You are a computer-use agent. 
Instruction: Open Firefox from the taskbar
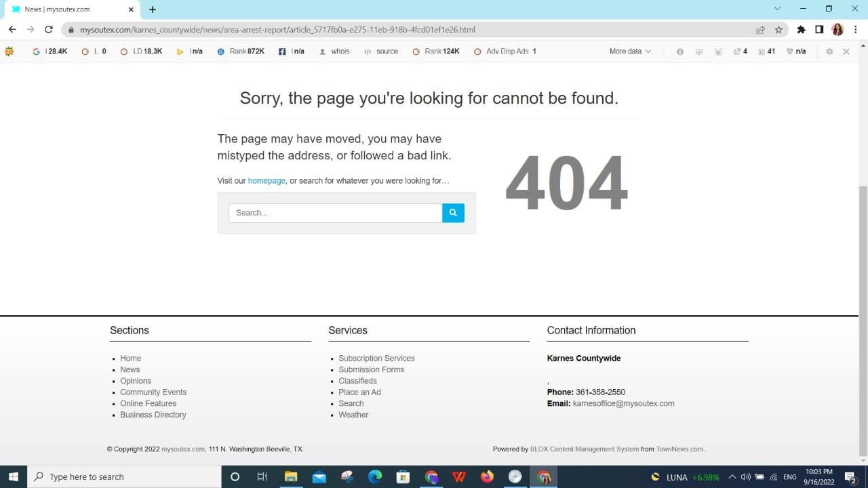[487, 476]
